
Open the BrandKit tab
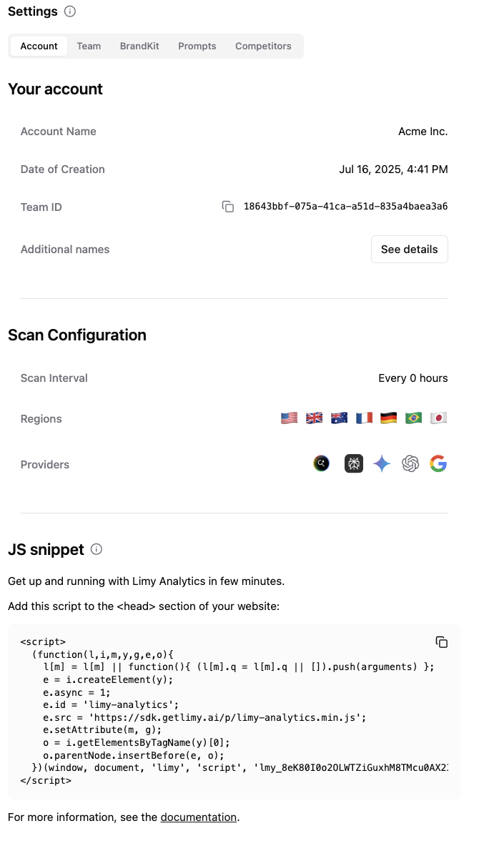(139, 46)
